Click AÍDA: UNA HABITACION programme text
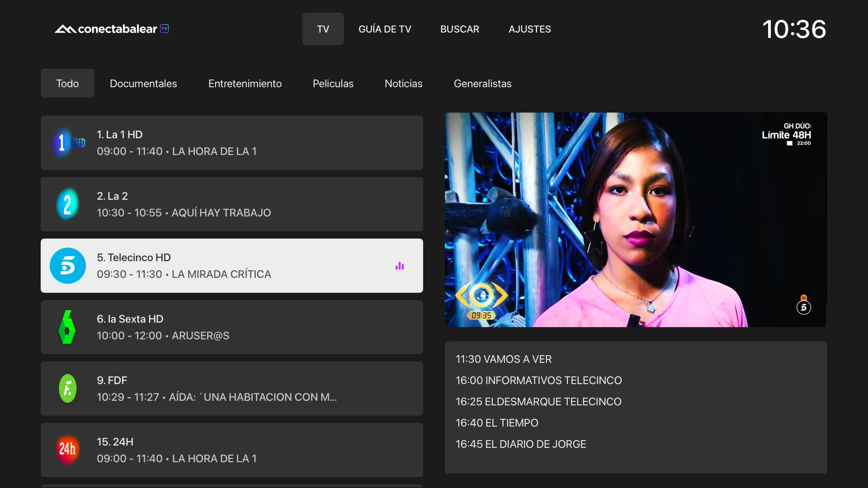The width and height of the screenshot is (868, 488). pyautogui.click(x=253, y=397)
